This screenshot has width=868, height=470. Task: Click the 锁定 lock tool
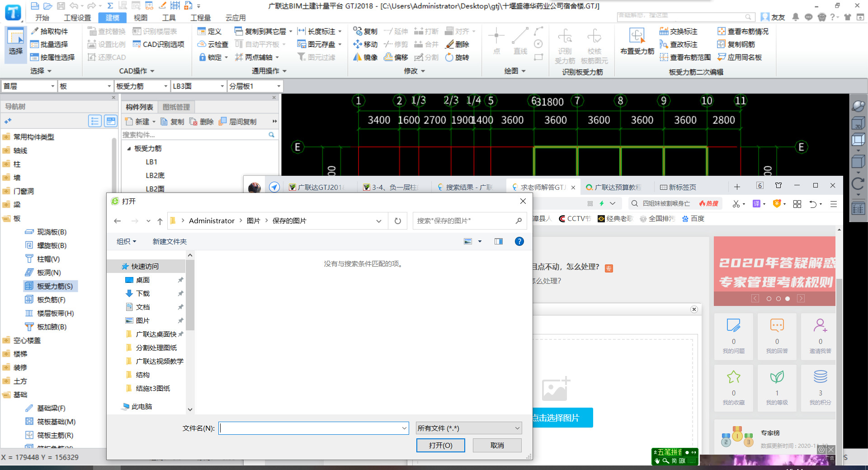coord(213,57)
